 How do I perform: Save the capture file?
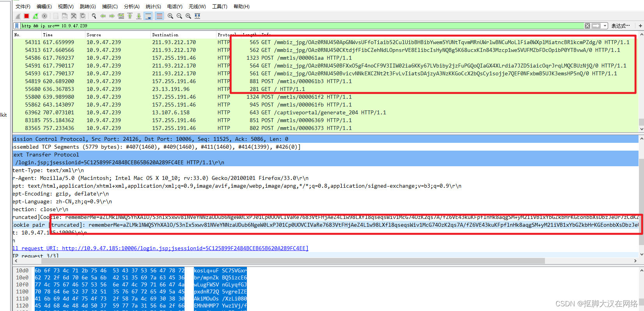pos(65,16)
